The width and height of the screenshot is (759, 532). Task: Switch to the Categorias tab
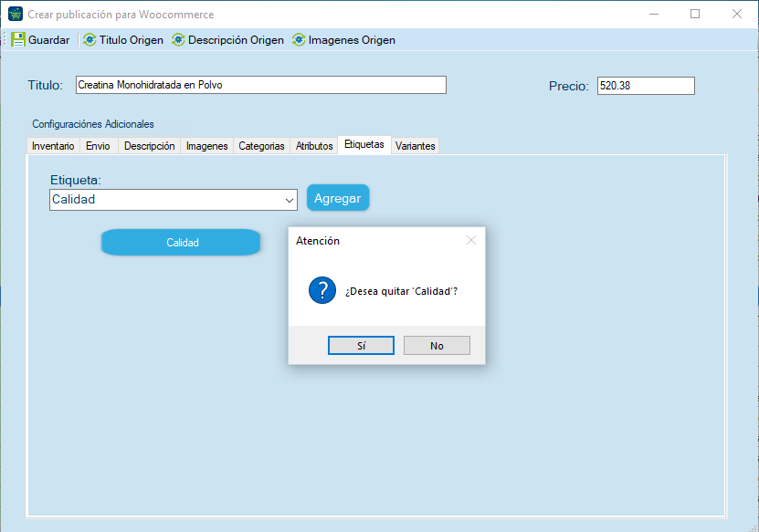[261, 146]
